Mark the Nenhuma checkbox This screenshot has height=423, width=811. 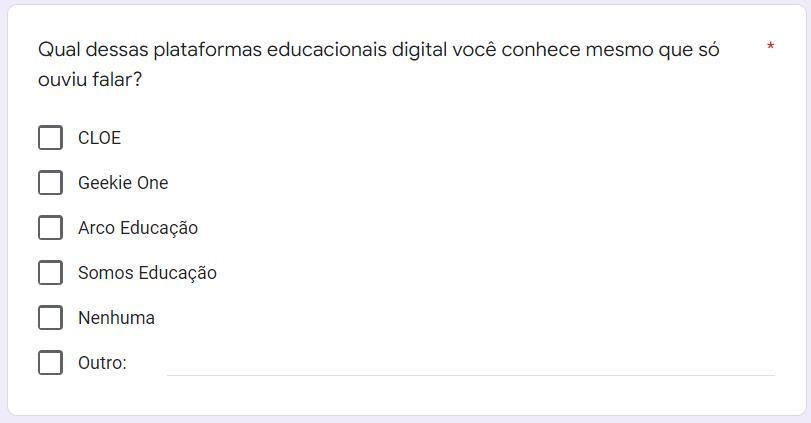pos(50,318)
